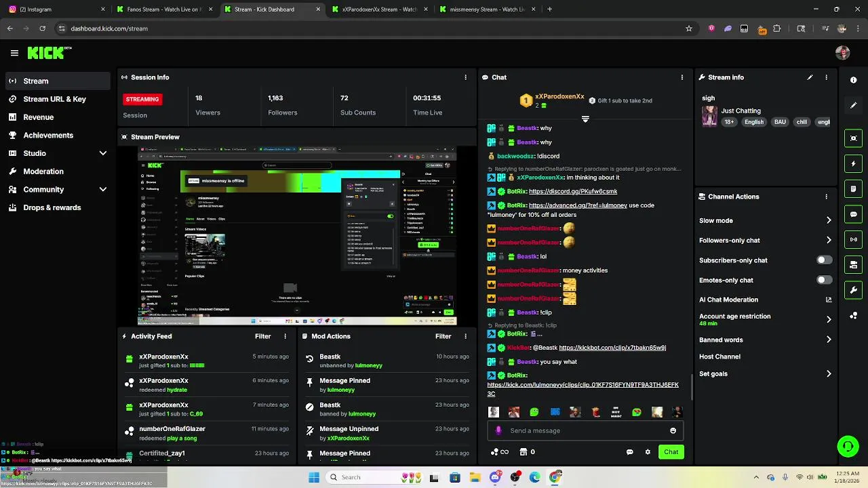Click the taskbar Search box
Screen dimensions: 868x488
[x=374, y=477]
